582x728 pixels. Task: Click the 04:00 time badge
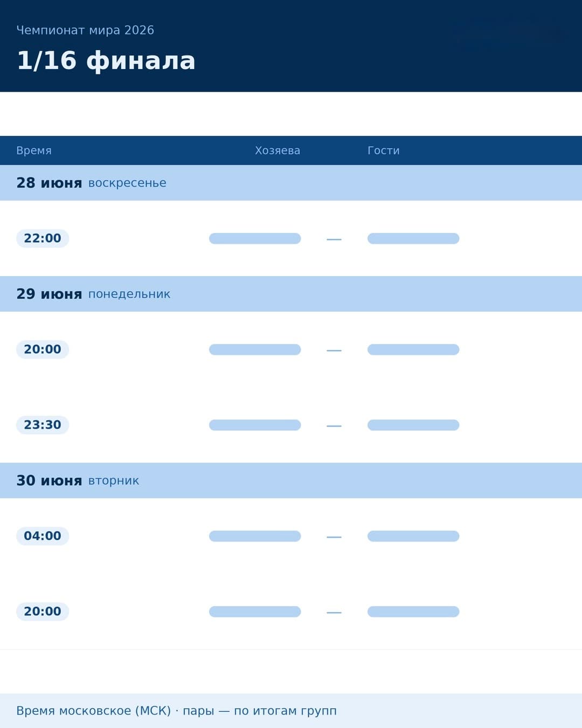43,536
